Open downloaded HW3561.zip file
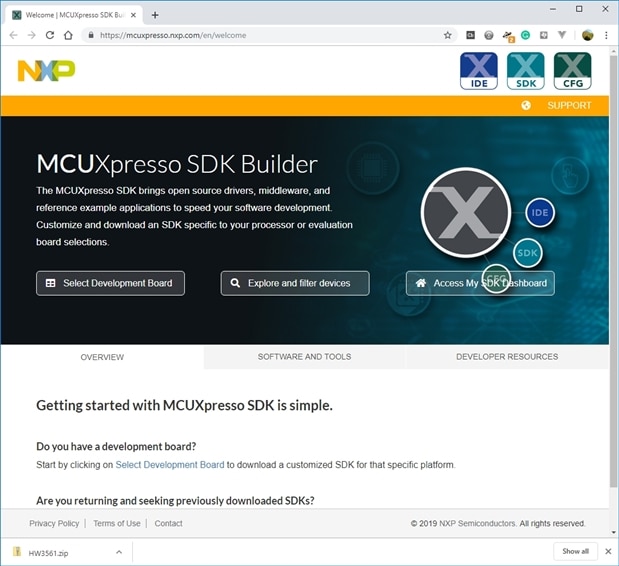The height and width of the screenshot is (566, 619). 48,553
